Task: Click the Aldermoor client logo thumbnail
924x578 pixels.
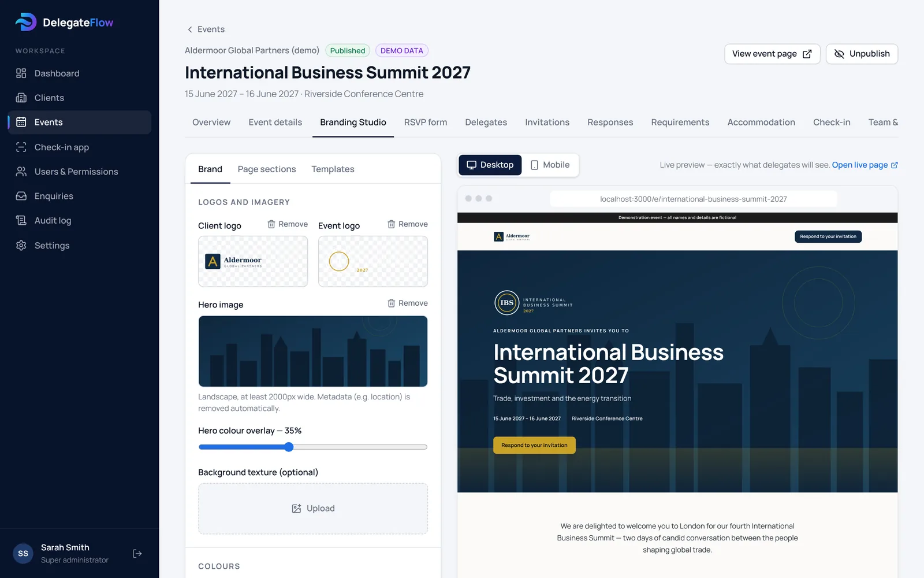Action: point(253,261)
